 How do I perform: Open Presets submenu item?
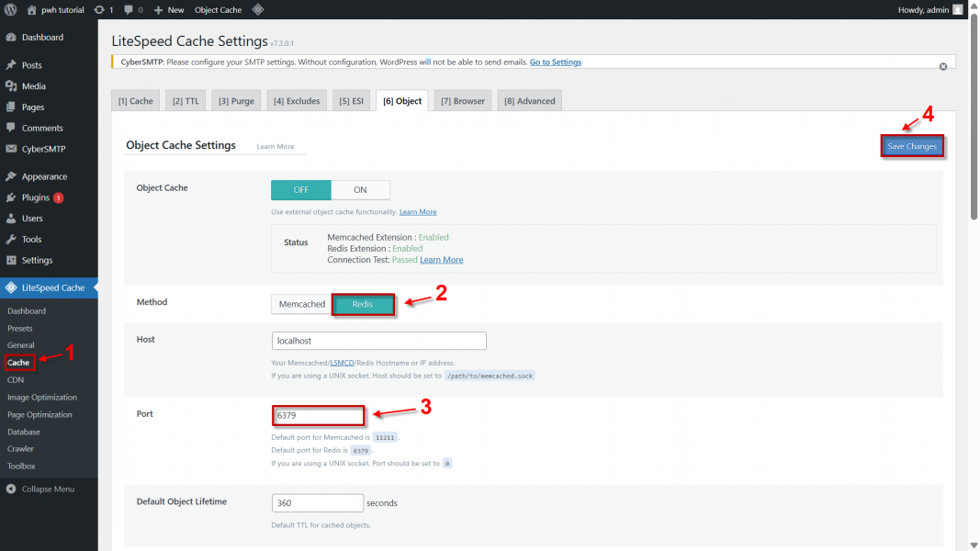click(19, 328)
